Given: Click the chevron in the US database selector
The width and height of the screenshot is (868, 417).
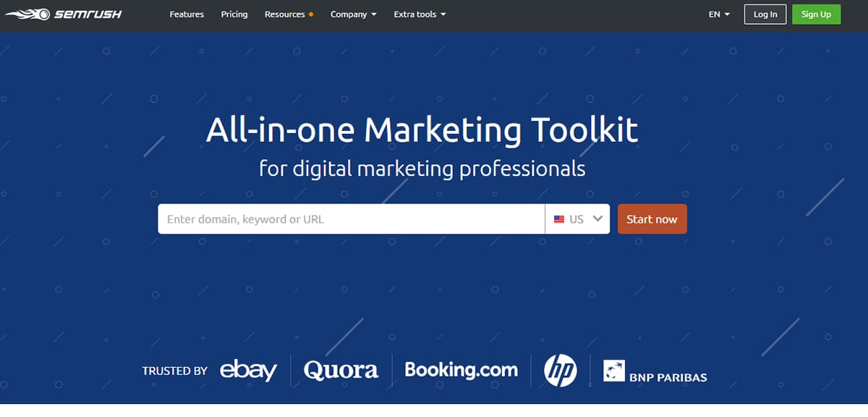Looking at the screenshot, I should pyautogui.click(x=597, y=219).
